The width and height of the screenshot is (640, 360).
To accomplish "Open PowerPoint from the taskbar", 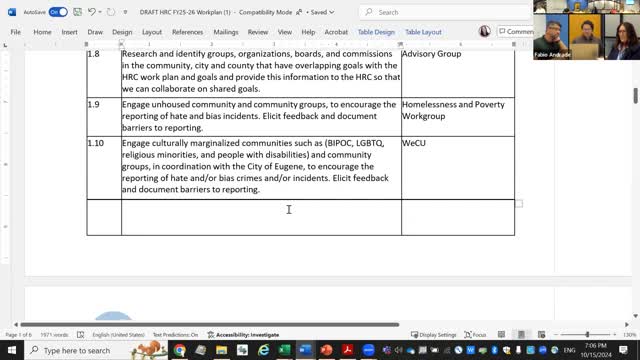I will tap(327, 350).
